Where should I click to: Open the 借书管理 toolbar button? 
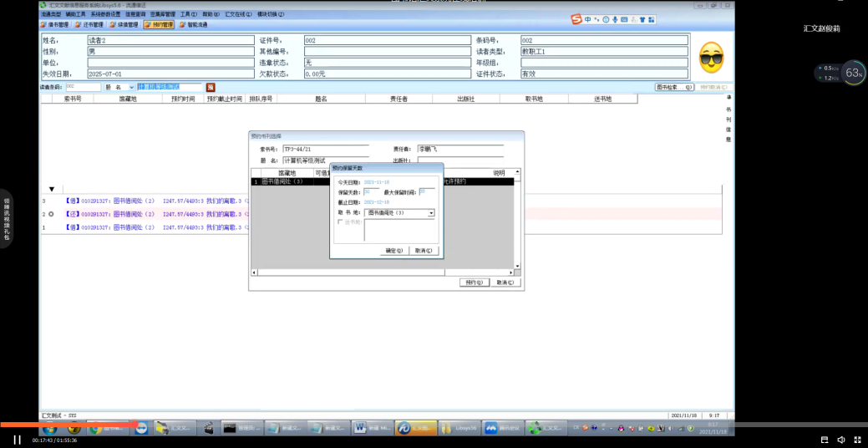55,25
